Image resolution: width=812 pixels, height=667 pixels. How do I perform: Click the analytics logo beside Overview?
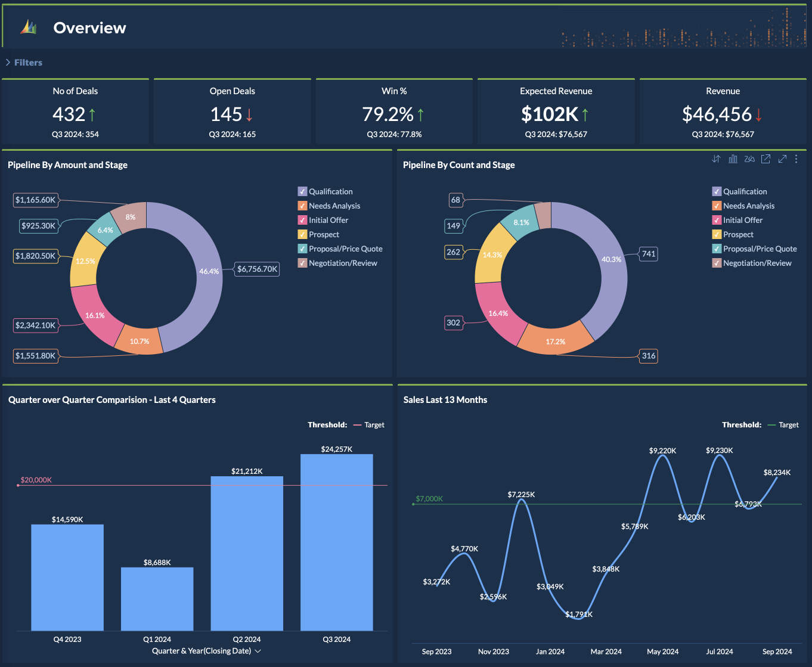[x=29, y=27]
